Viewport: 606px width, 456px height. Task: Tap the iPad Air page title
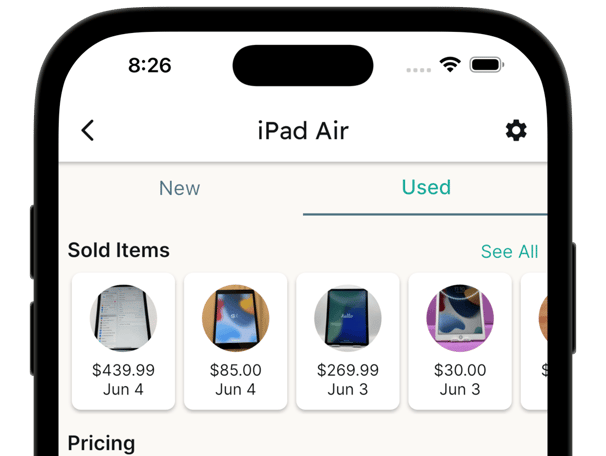pos(303,131)
